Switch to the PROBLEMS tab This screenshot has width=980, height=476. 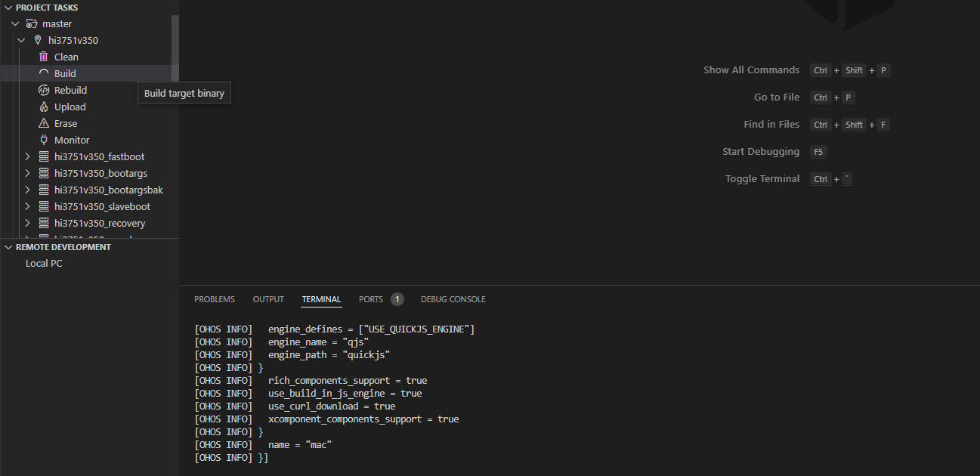[215, 299]
